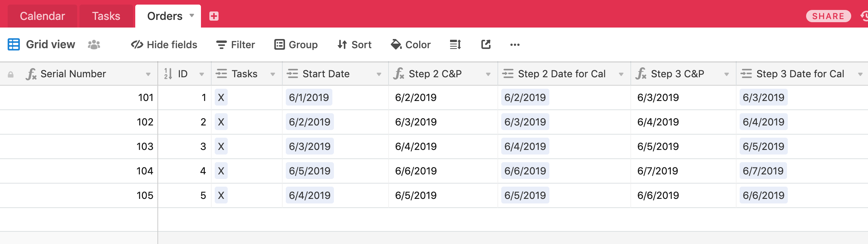Click the collaborators people icon
This screenshot has height=244, width=868.
tap(94, 45)
